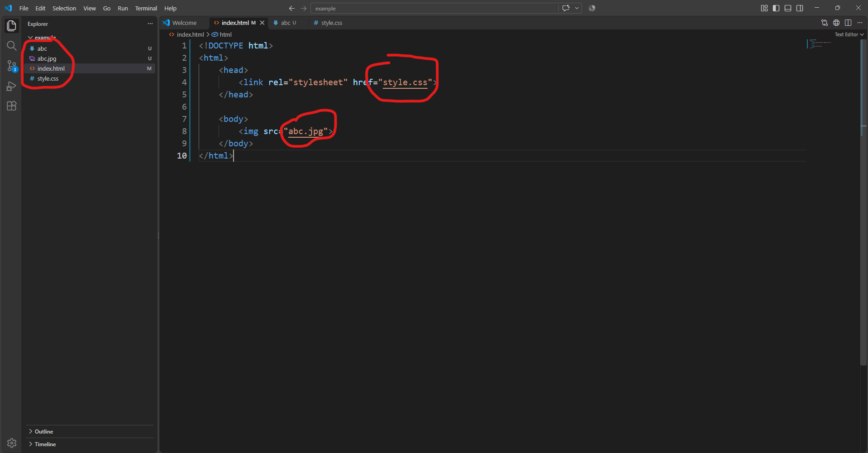The width and height of the screenshot is (868, 453).
Task: Click the Explorer panel title
Action: [38, 24]
